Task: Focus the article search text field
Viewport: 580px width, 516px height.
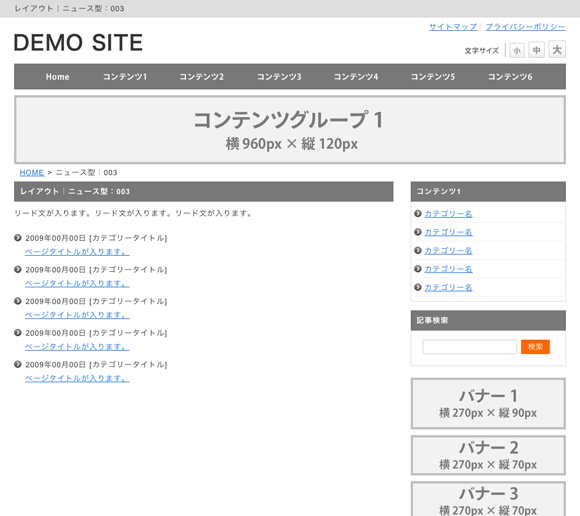Action: (469, 347)
